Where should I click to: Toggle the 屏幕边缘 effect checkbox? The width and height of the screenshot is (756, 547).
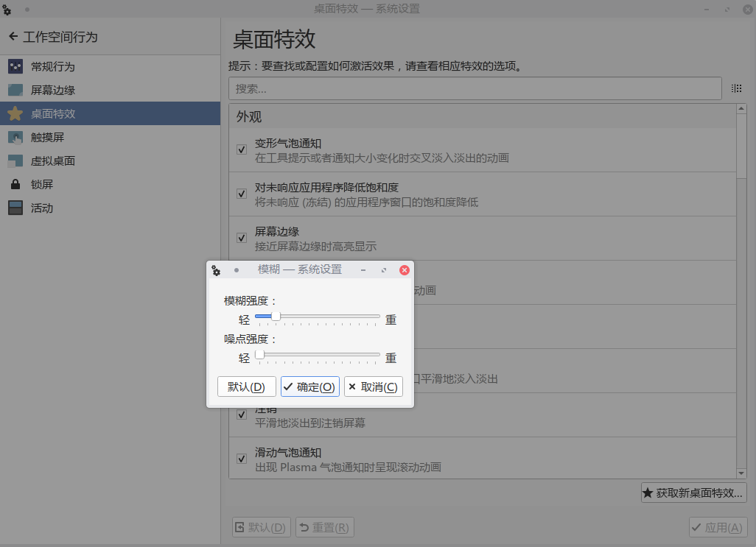coord(242,239)
